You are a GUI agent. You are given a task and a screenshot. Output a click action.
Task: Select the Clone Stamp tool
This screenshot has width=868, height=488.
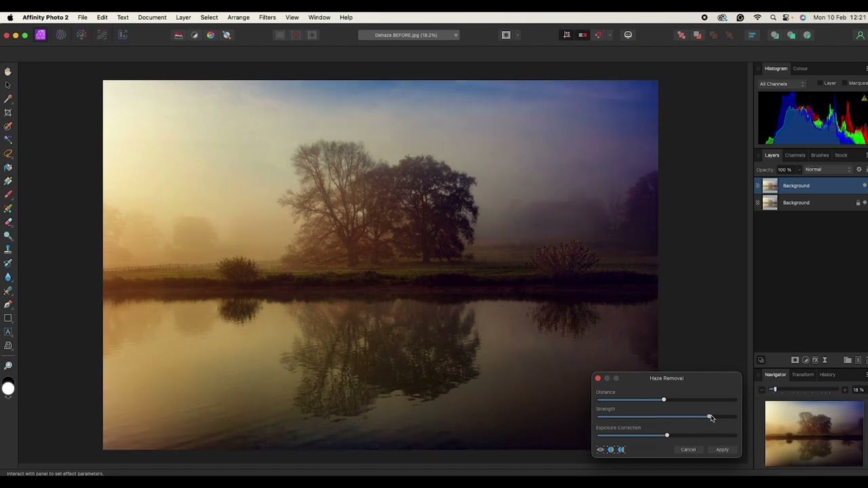pyautogui.click(x=8, y=249)
